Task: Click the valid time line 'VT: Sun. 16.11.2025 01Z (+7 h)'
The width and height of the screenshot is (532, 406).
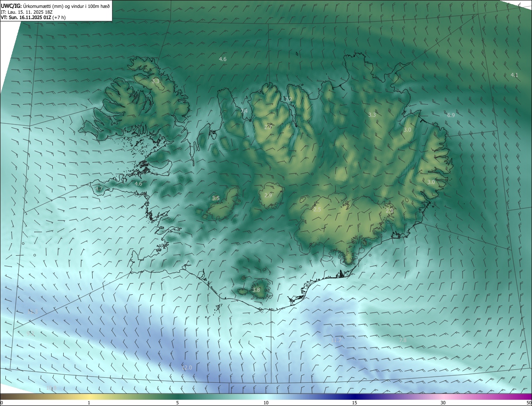Action: pos(33,17)
